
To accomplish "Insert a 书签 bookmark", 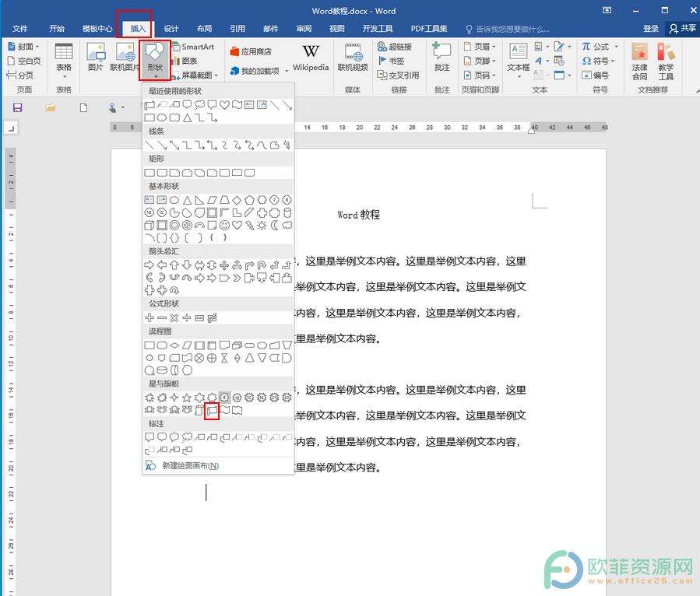I will (x=391, y=61).
